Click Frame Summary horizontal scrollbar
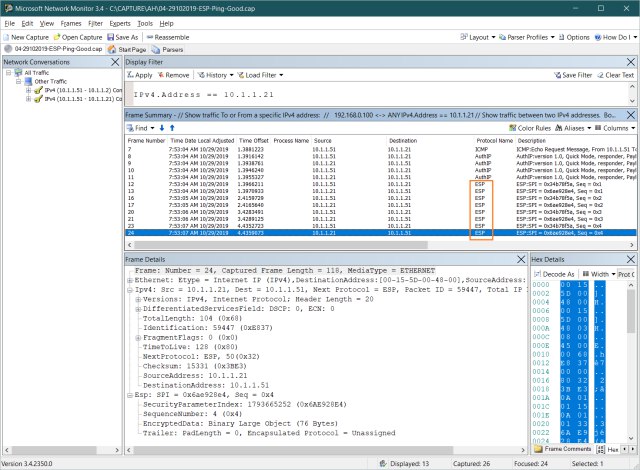 tap(281, 245)
